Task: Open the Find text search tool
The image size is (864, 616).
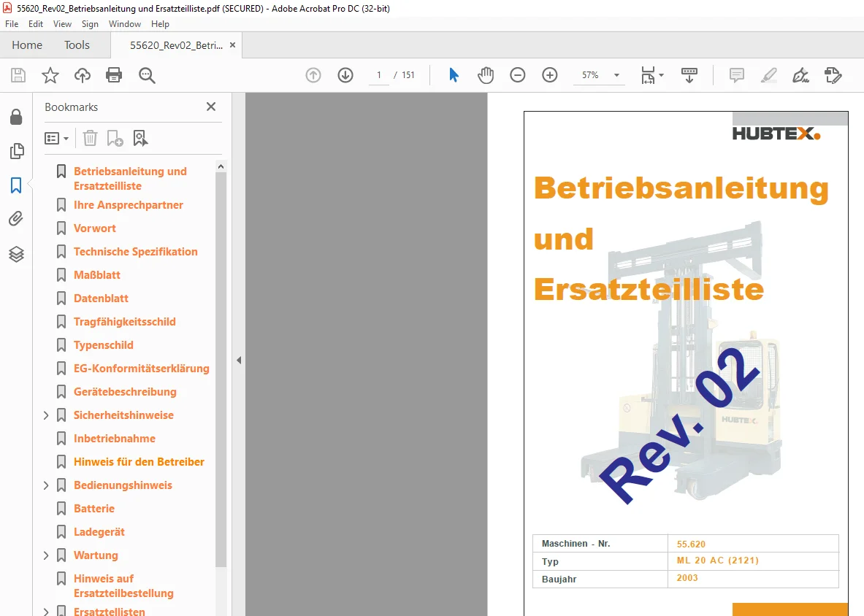Action: pyautogui.click(x=147, y=75)
